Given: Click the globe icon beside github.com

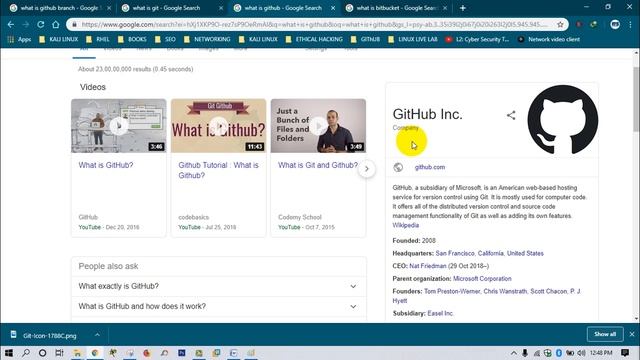Looking at the screenshot, I should click(x=398, y=167).
